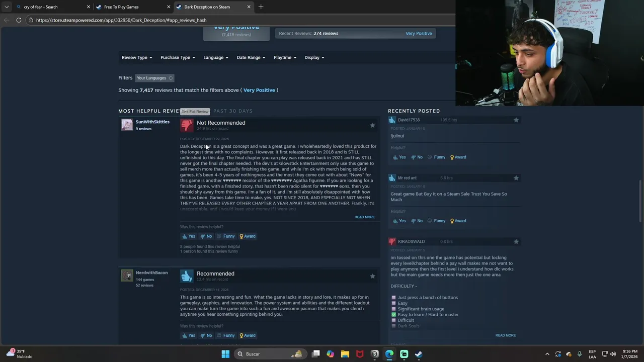644x362 pixels.
Task: Open the Date Range dropdown
Action: [x=251, y=57]
